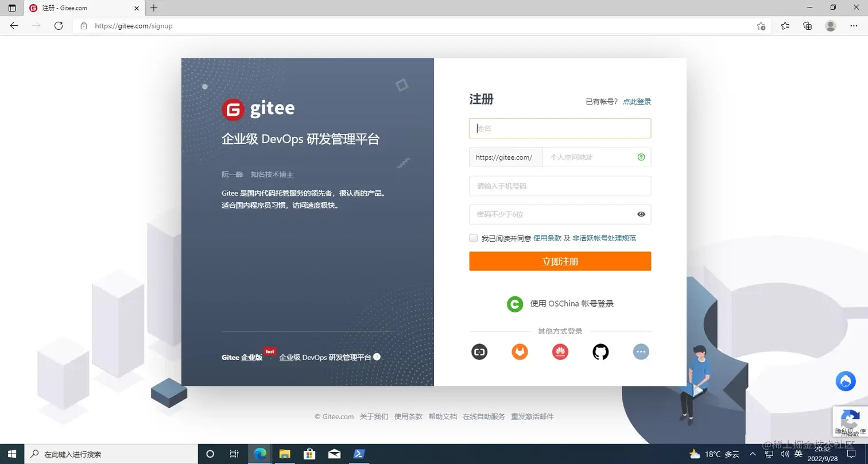Viewport: 868px width, 464px height.
Task: Click the taskbar search box
Action: 111,454
